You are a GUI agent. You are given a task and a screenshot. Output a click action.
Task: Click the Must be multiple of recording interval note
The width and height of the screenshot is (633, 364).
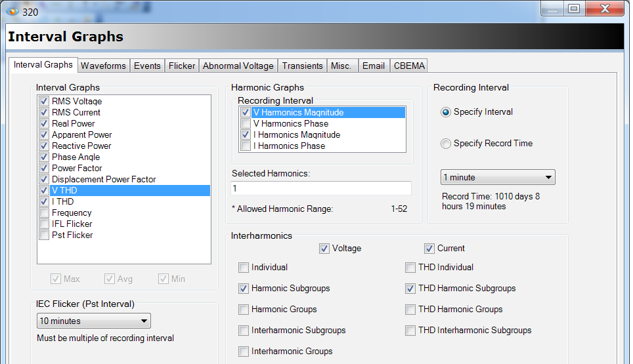105,338
